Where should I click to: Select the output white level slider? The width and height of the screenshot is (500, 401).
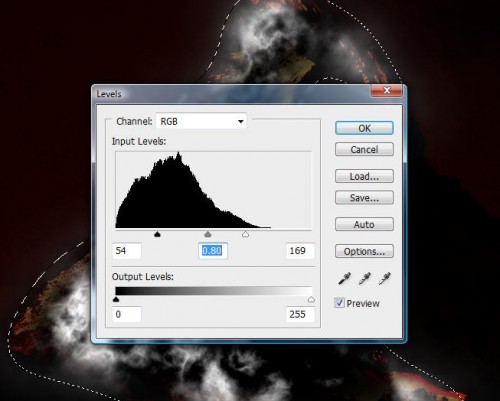pos(311,299)
